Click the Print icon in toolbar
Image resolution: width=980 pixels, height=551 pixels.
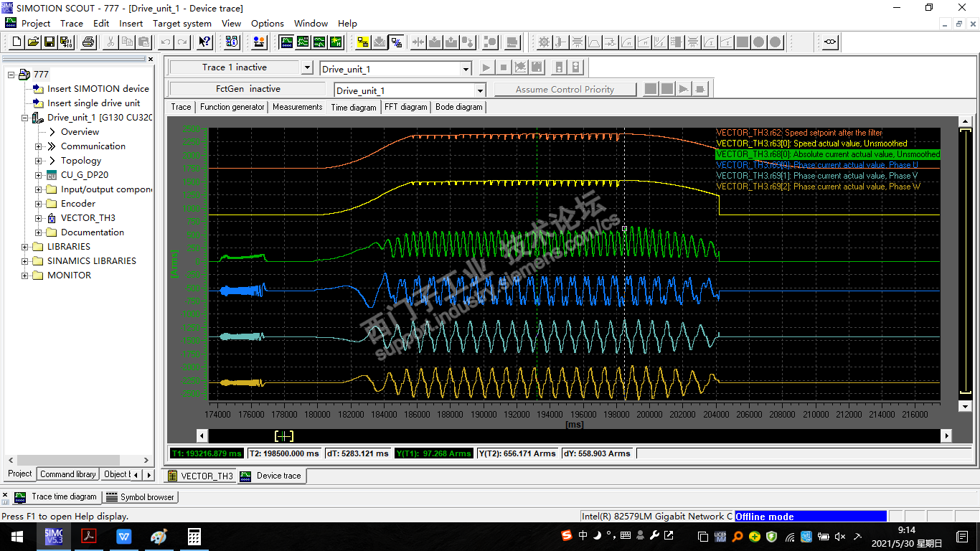click(x=88, y=42)
